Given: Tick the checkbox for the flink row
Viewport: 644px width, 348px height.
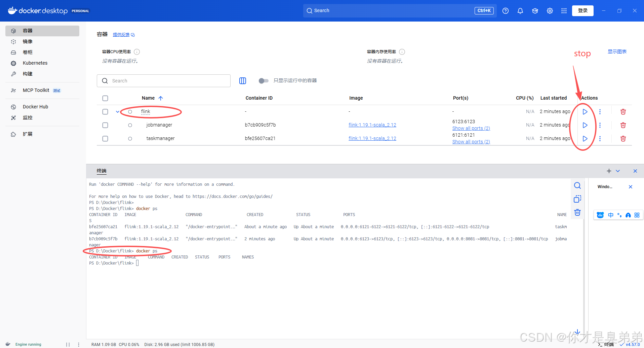Looking at the screenshot, I should tap(105, 112).
